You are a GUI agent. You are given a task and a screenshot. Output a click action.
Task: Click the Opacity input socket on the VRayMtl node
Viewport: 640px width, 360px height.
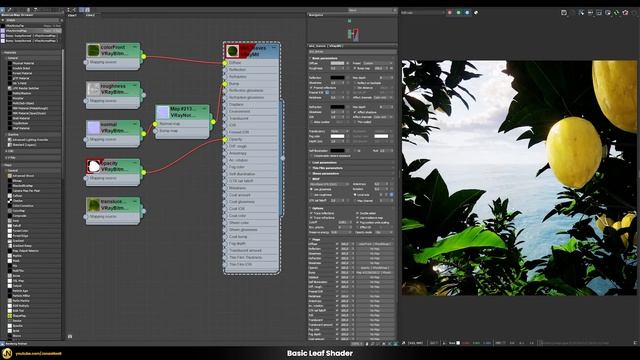click(225, 139)
